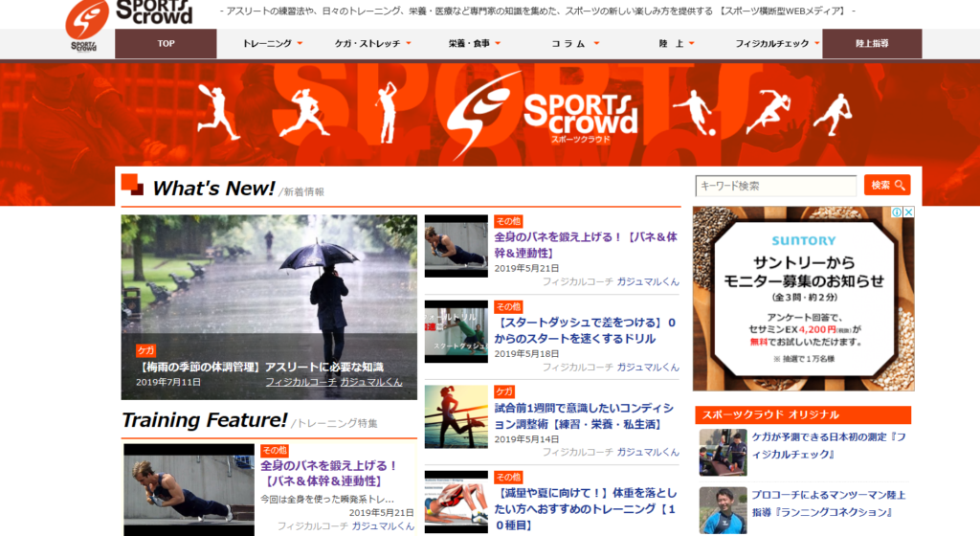Select the ケガ・ストレッチ menu label
The image size is (980, 536).
point(367,44)
